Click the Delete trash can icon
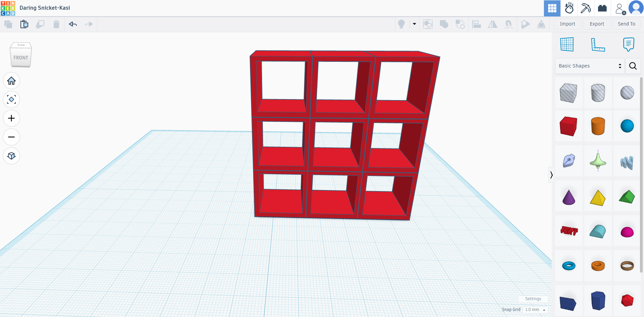Image resolution: width=644 pixels, height=317 pixels. (56, 24)
